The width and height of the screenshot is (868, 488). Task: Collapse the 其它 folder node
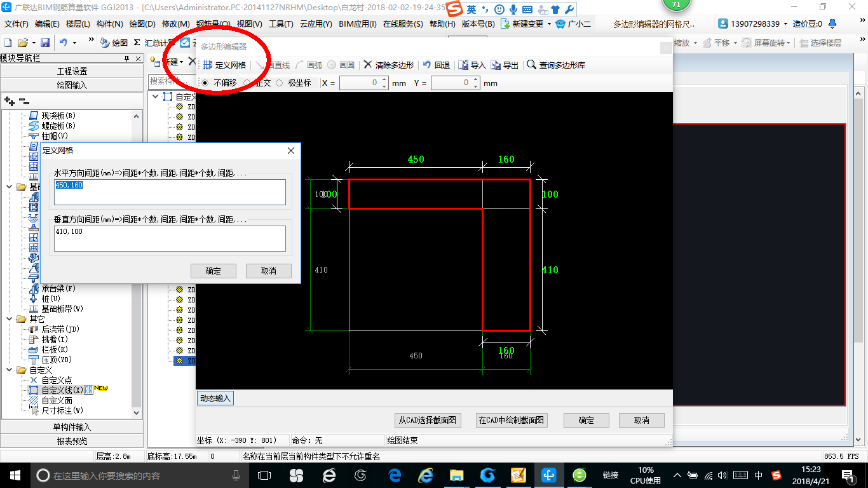click(10, 319)
